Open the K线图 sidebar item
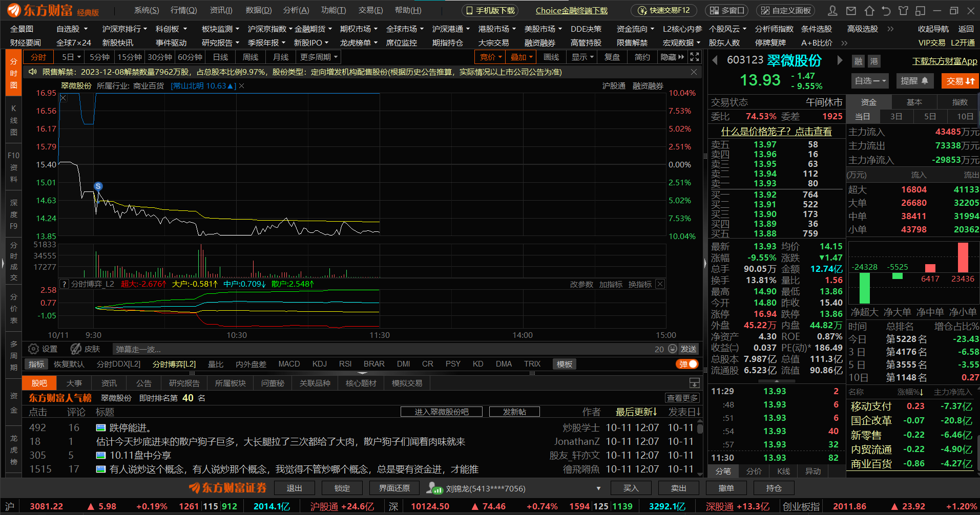The image size is (980, 515). coord(14,120)
